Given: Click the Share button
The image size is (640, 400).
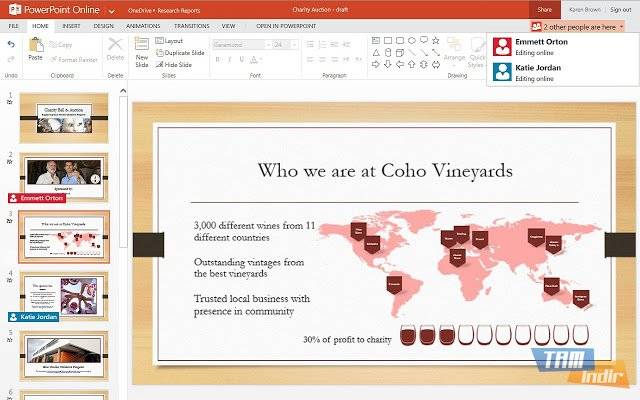Looking at the screenshot, I should pyautogui.click(x=544, y=8).
